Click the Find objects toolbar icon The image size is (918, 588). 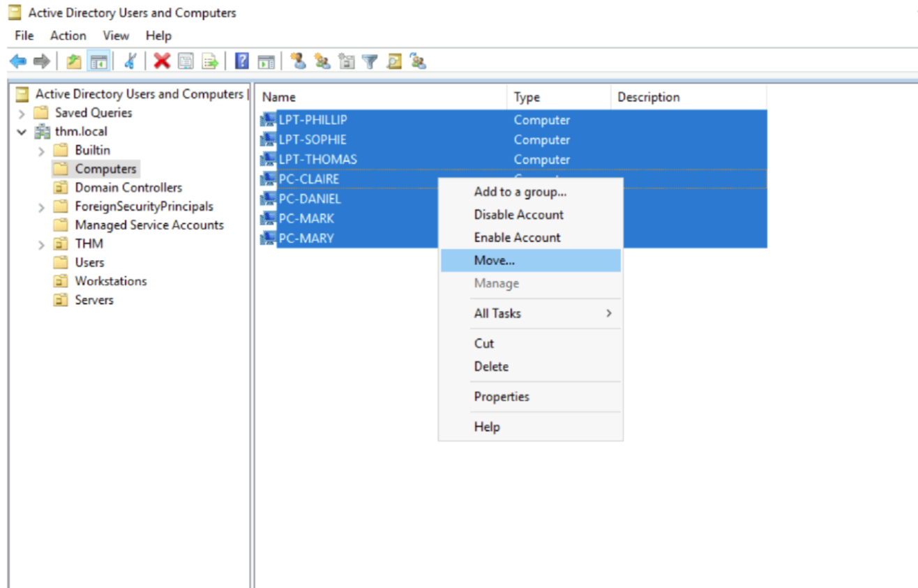pos(394,62)
